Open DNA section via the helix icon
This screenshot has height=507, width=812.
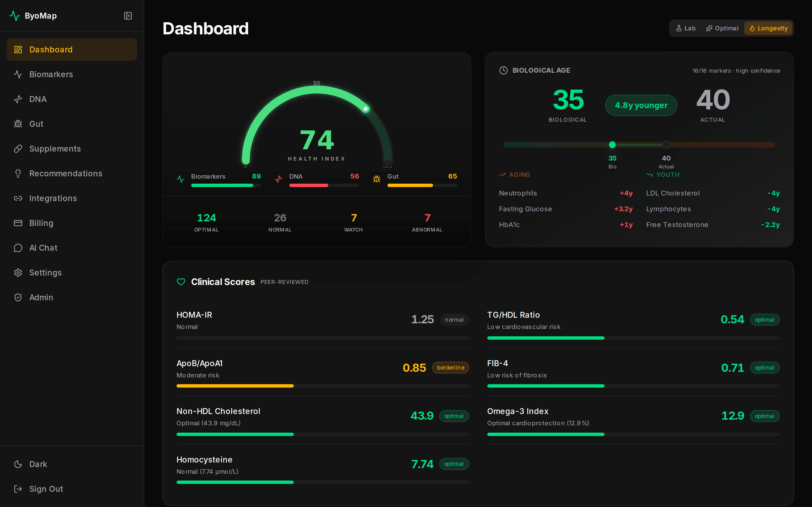point(18,99)
